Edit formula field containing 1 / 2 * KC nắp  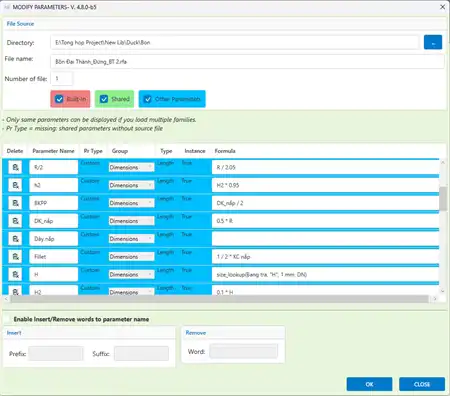click(325, 256)
